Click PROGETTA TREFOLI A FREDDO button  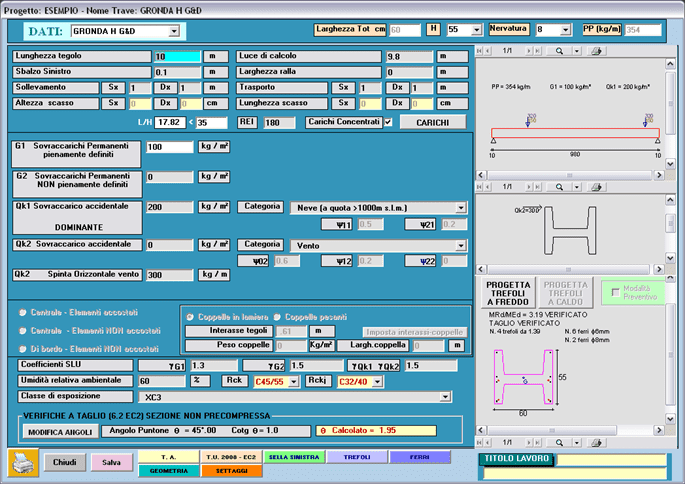point(508,293)
